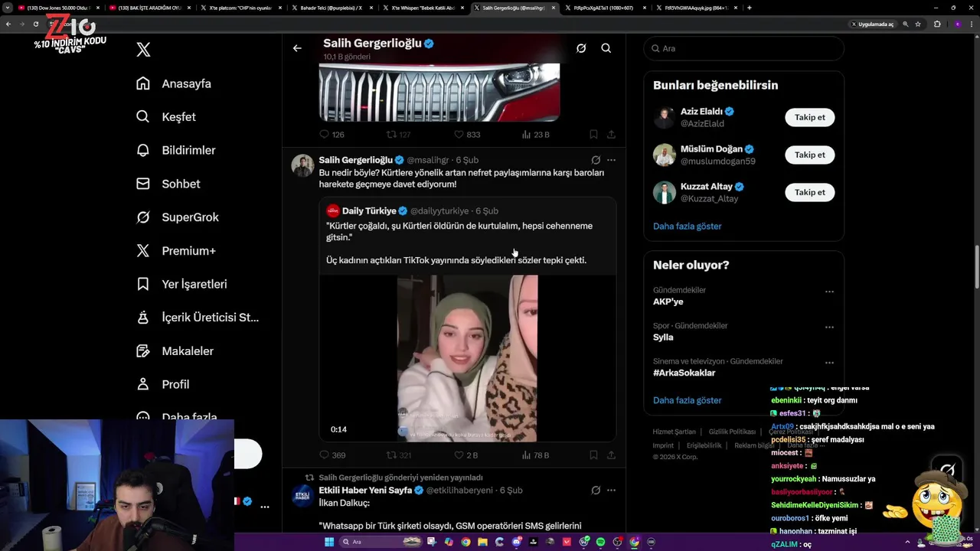Click Gizlilik Politikası footer link
This screenshot has width=980, height=551.
pyautogui.click(x=732, y=432)
